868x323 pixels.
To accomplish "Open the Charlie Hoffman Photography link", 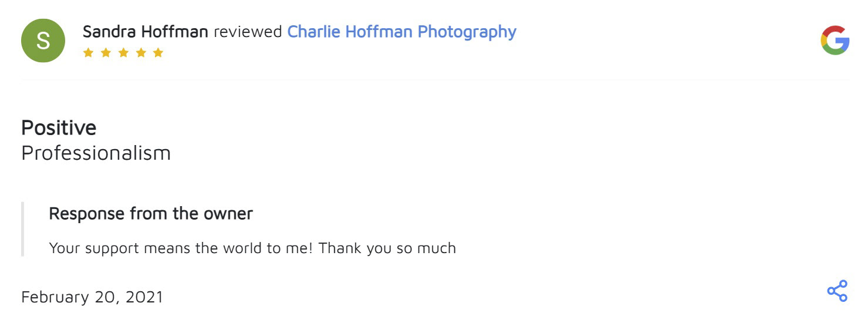I will (x=401, y=32).
